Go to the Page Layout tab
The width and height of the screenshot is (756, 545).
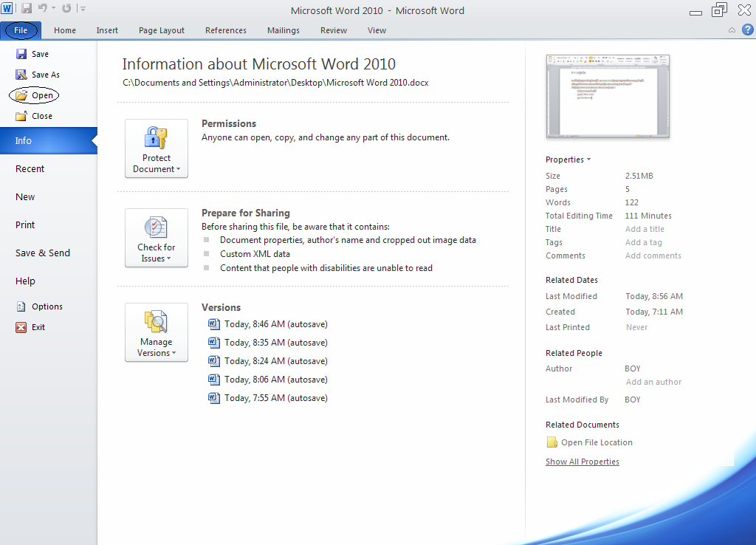pyautogui.click(x=162, y=30)
